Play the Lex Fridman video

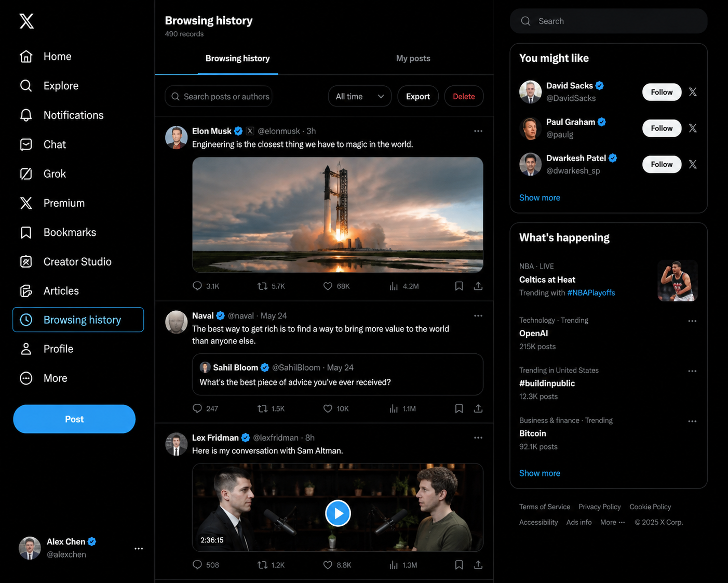click(338, 513)
